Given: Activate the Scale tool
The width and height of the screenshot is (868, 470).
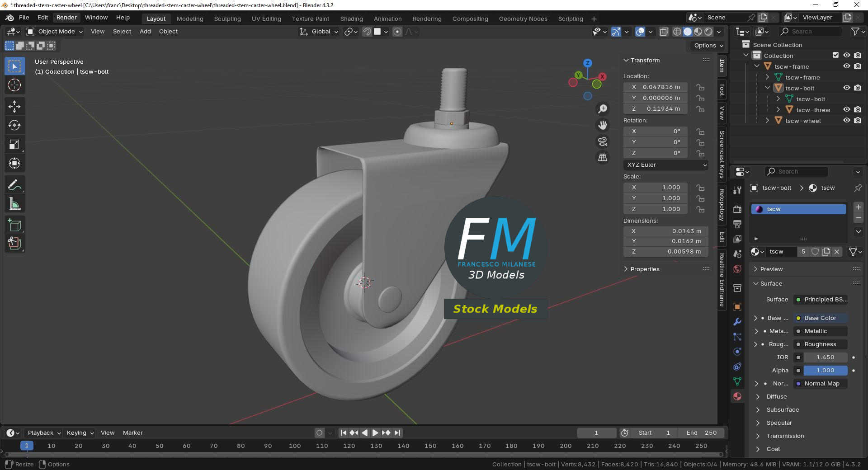Looking at the screenshot, I should pos(14,145).
